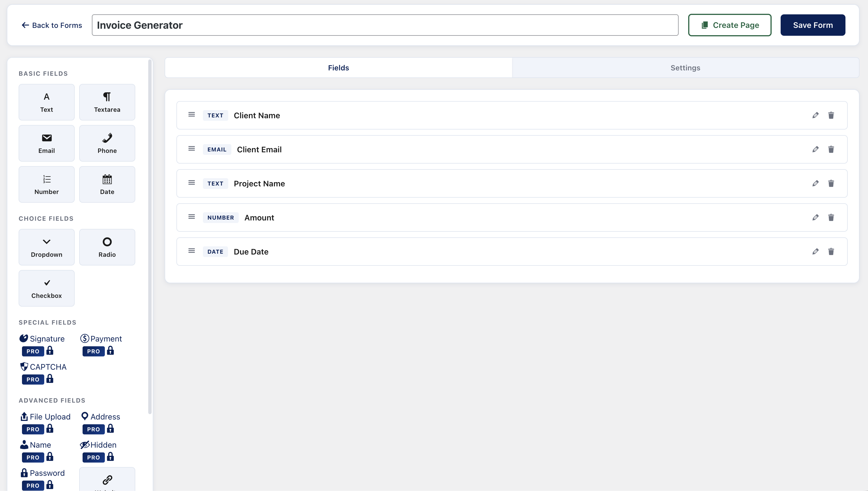Delete the Due Date field
This screenshot has width=868, height=491.
[x=831, y=251]
